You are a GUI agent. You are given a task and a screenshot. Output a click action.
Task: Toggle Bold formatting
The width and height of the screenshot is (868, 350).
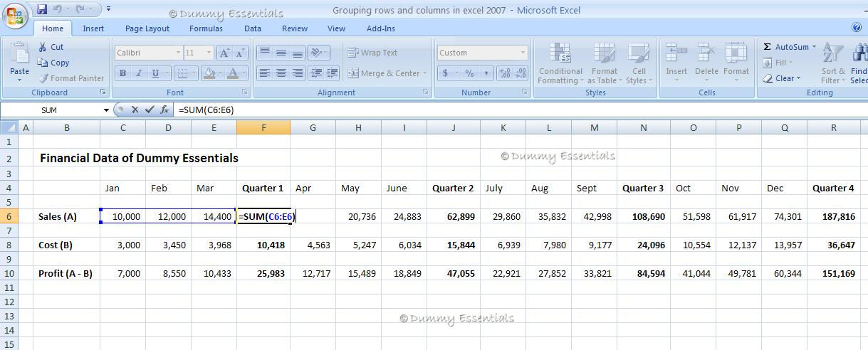(122, 73)
